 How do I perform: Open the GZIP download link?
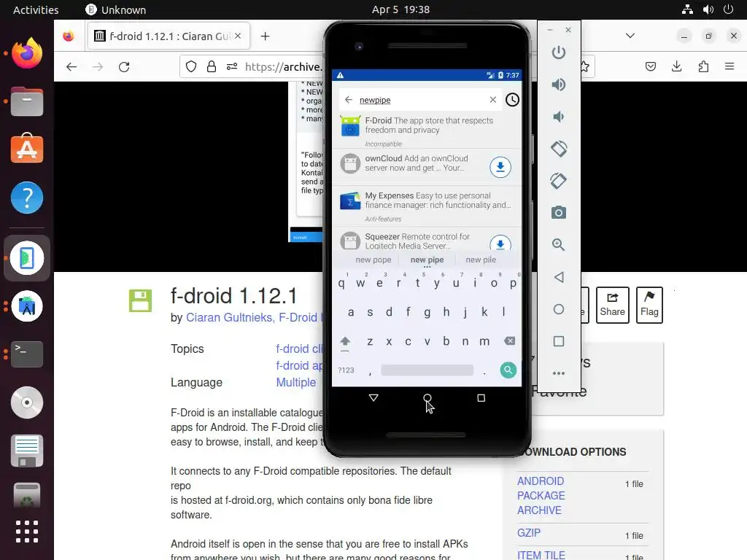(x=529, y=533)
